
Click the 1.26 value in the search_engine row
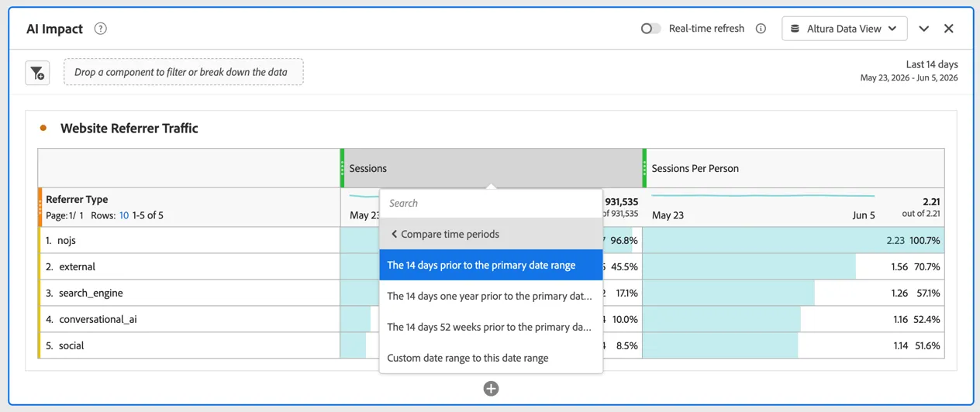(899, 293)
